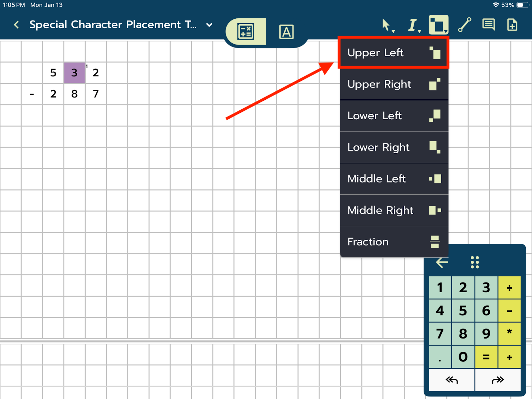Choose Upper Left placement option

pyautogui.click(x=394, y=53)
